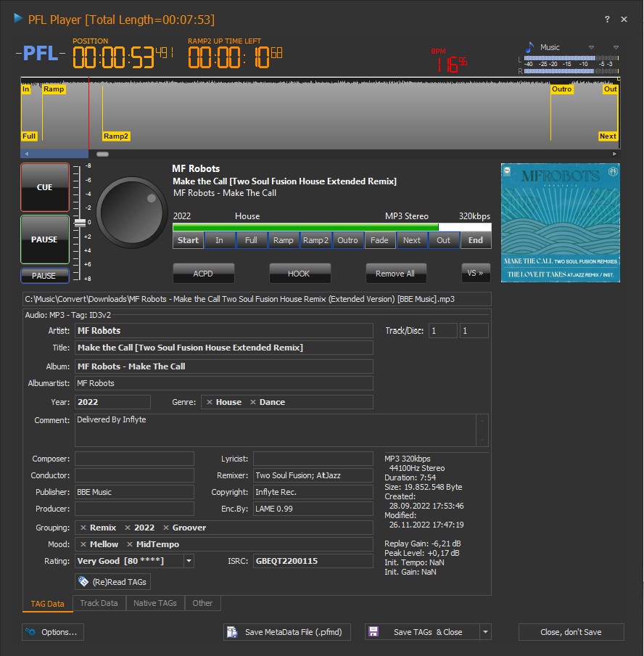Toggle the small blue PAUSE button
644x656 pixels.
44,276
